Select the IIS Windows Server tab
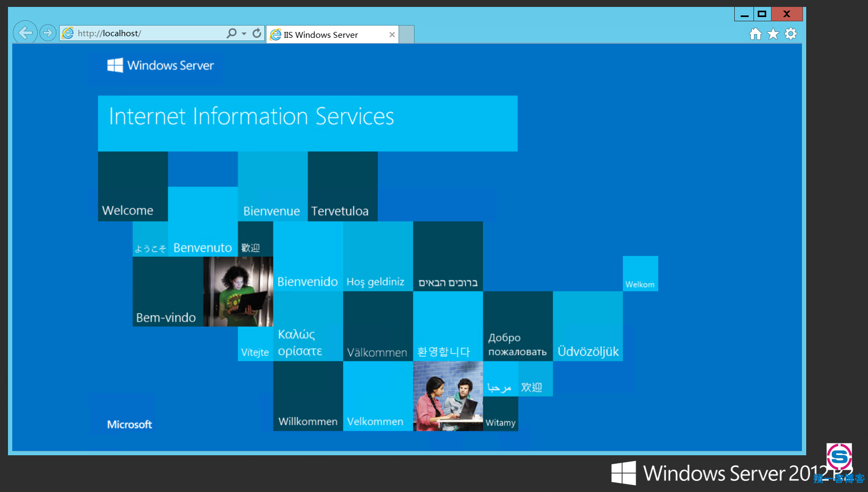This screenshot has height=492, width=868. (x=325, y=35)
